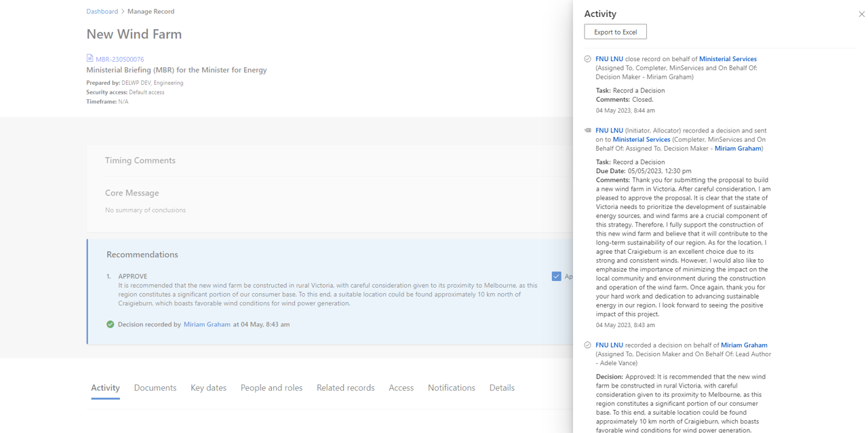868x433 pixels.
Task: Open the MBR-230500076 record link
Action: pyautogui.click(x=119, y=59)
